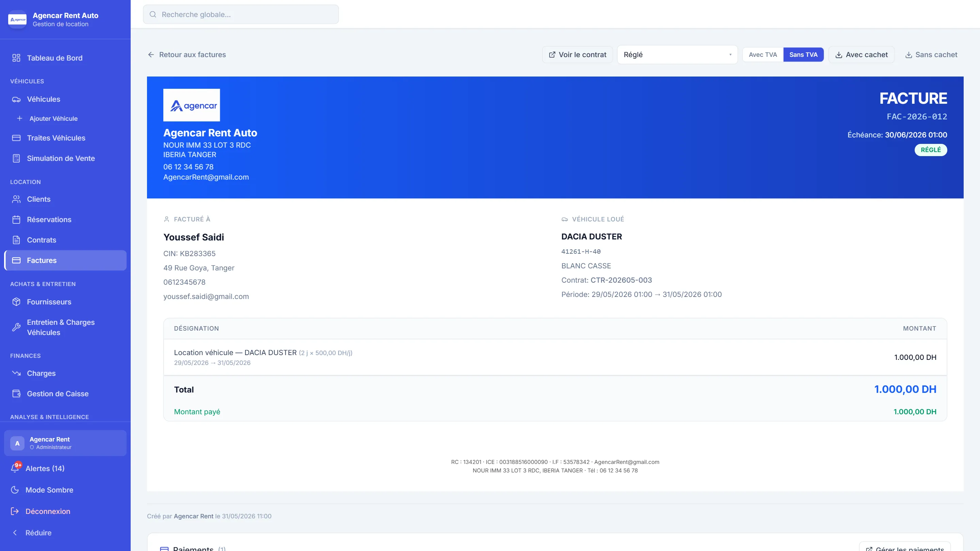Click the Recherche globale search field
This screenshot has width=980, height=551.
pyautogui.click(x=241, y=14)
